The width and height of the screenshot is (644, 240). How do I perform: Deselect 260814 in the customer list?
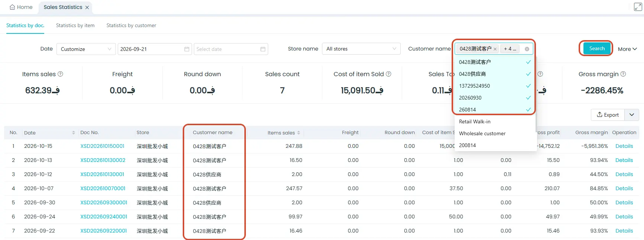pos(495,110)
